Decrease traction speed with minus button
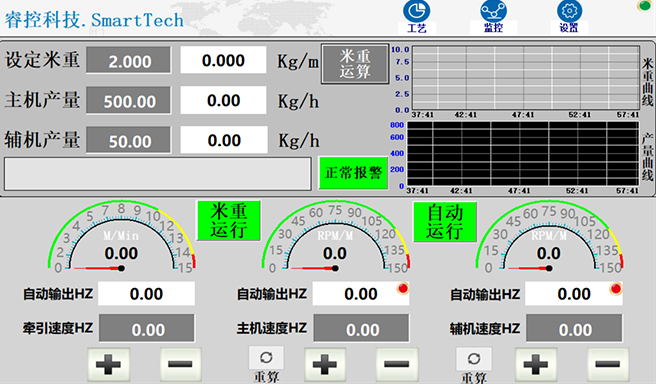This screenshot has height=384, width=656. tap(181, 364)
